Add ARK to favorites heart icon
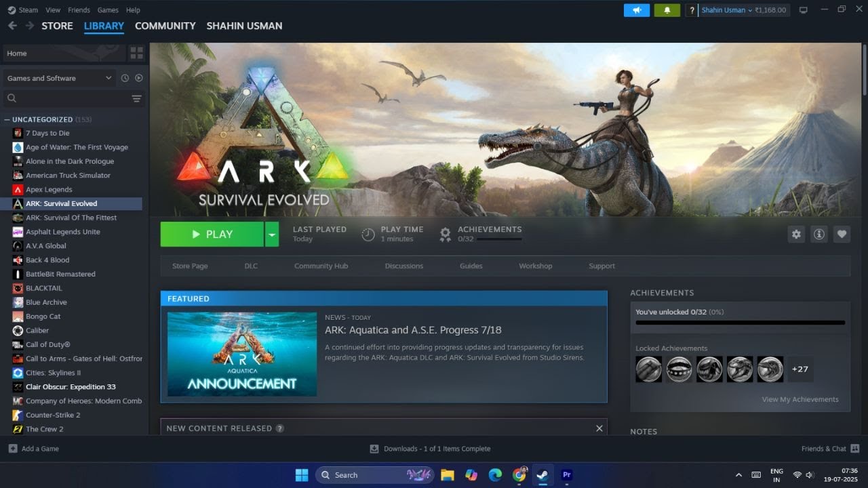The height and width of the screenshot is (488, 868). point(842,234)
